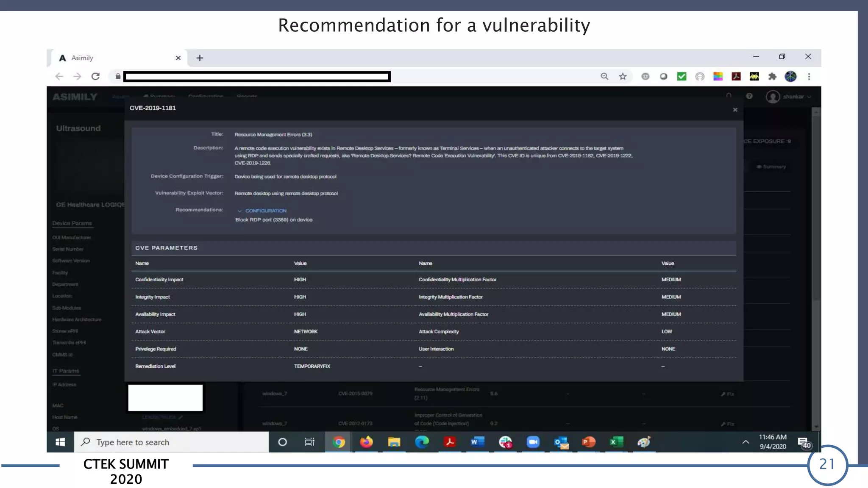The image size is (868, 488).
Task: Close the CVE-2019-1181 dialog
Action: pyautogui.click(x=735, y=110)
